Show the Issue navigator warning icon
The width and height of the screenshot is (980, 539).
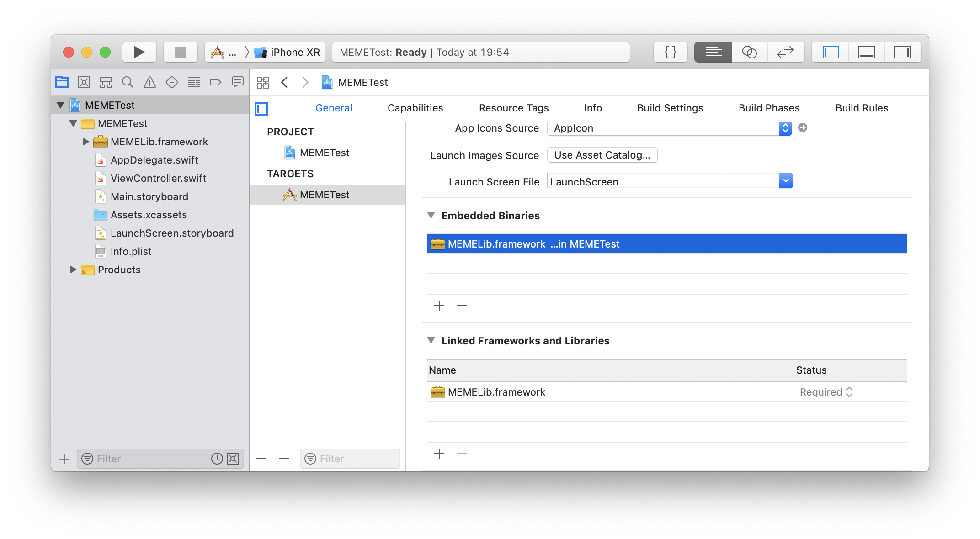tap(149, 82)
